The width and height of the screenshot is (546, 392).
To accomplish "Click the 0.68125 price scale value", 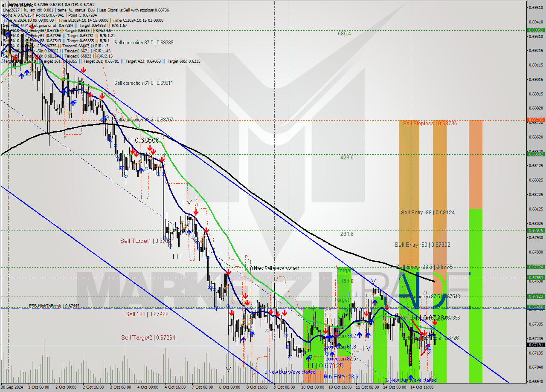I will click(536, 209).
